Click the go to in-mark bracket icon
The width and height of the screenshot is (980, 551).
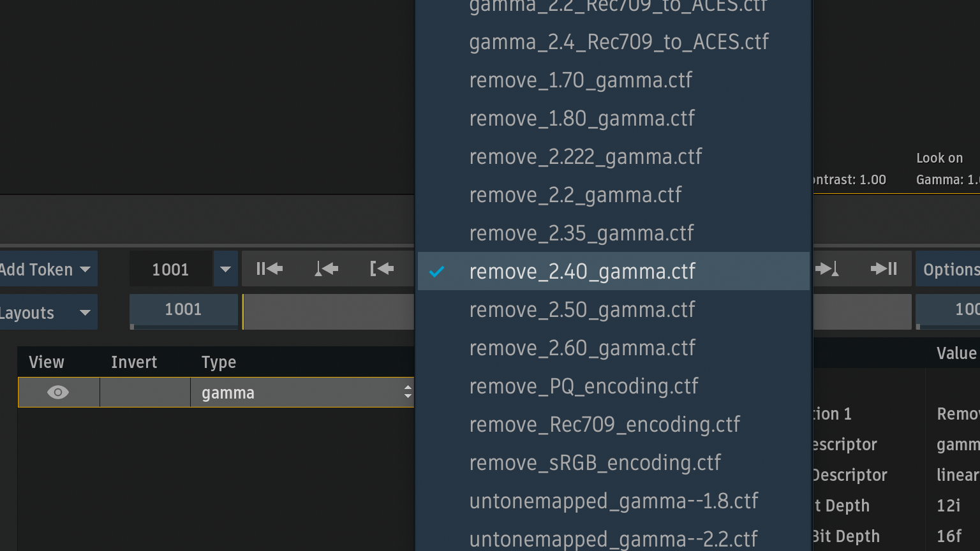(382, 269)
